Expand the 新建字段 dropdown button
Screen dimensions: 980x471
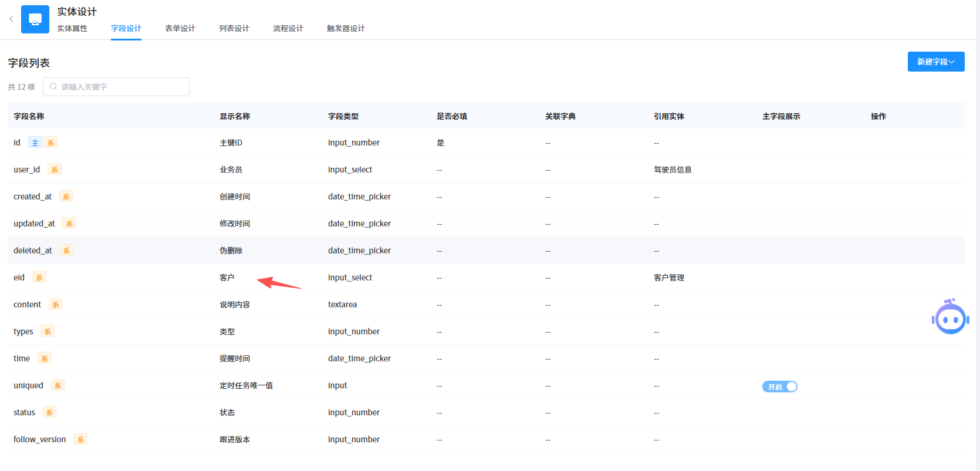[x=935, y=62]
